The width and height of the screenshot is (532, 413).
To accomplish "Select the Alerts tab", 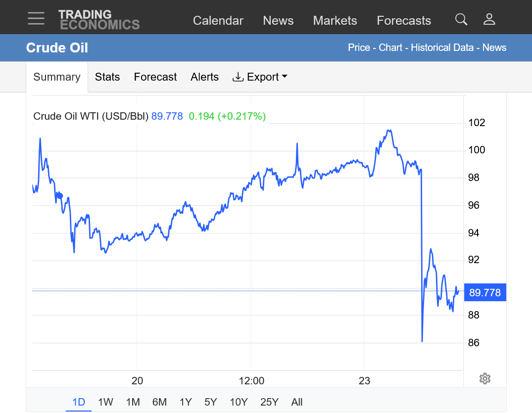I will tap(204, 77).
